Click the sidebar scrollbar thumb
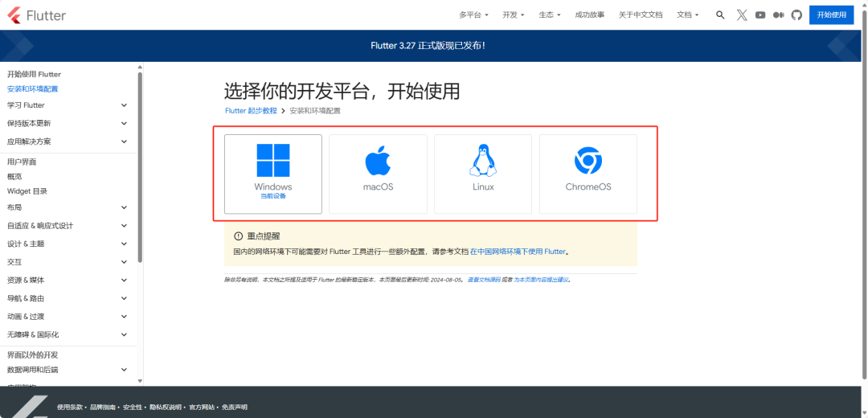 [x=140, y=166]
